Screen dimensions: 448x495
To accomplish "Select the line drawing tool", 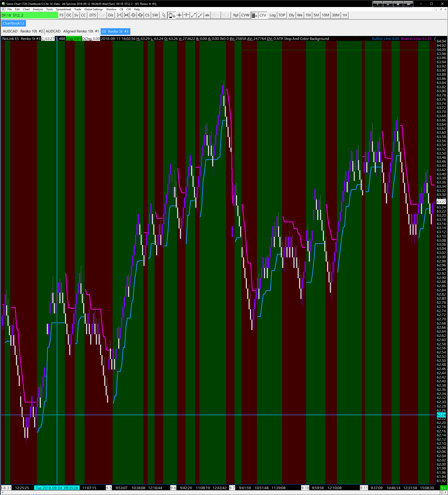I will click(194, 15).
